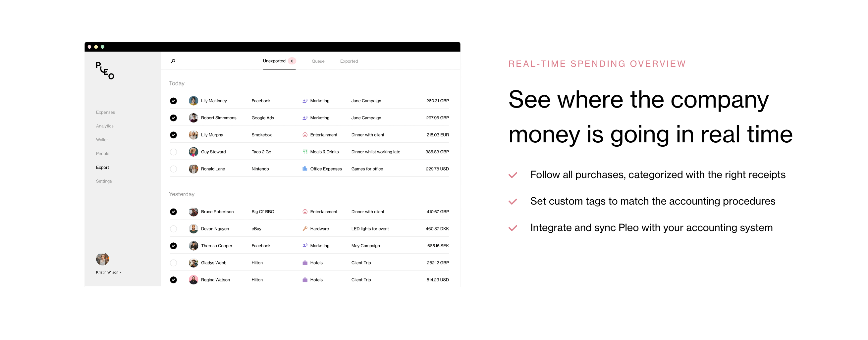Viewport: 868px width, 340px height.
Task: Click the Lily Mckinney name
Action: (x=214, y=101)
